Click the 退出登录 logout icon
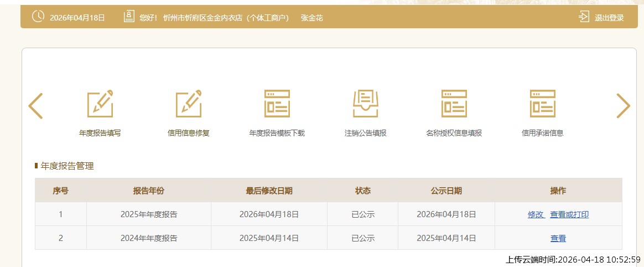The height and width of the screenshot is (267, 644). (584, 17)
